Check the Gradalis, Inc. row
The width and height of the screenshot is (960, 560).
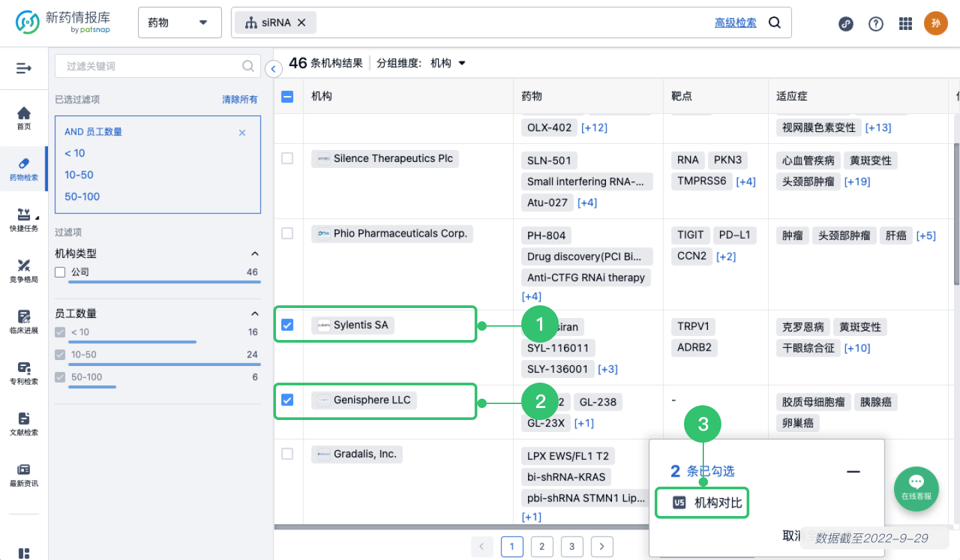point(287,454)
